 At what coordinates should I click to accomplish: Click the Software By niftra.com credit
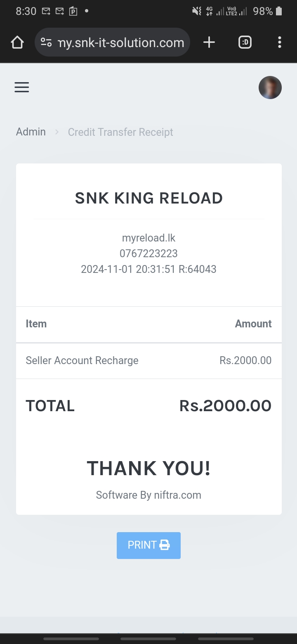coord(148,495)
